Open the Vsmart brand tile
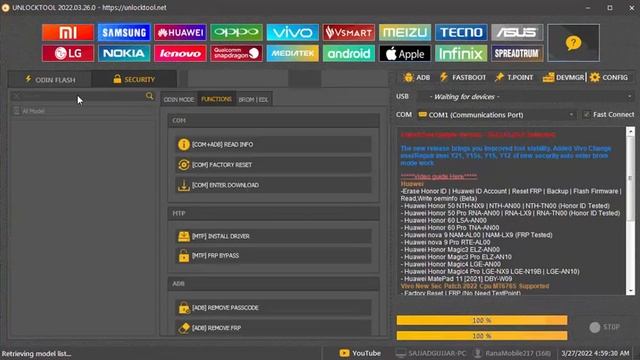Screen dimensions: 640x360 349,32
